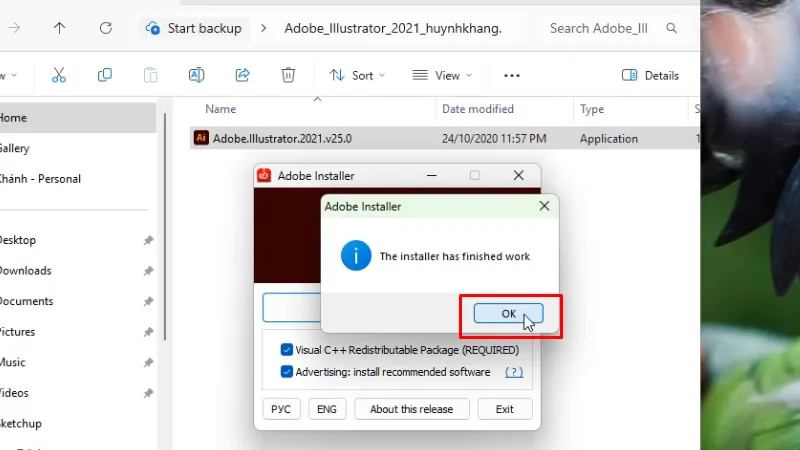Open the See more three-dots menu
The image size is (800, 450).
tap(512, 75)
